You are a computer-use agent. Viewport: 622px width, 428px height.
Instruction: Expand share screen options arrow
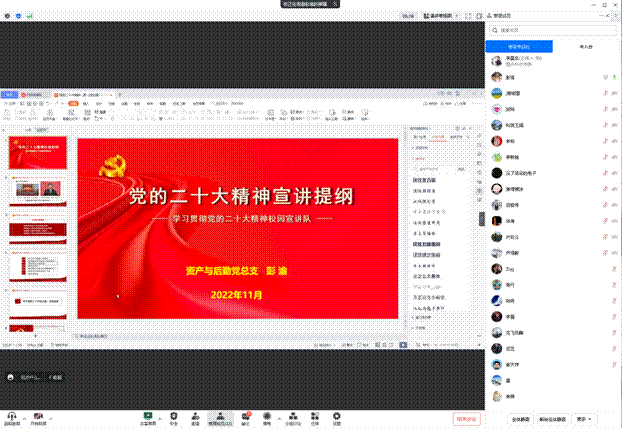pyautogui.click(x=160, y=418)
